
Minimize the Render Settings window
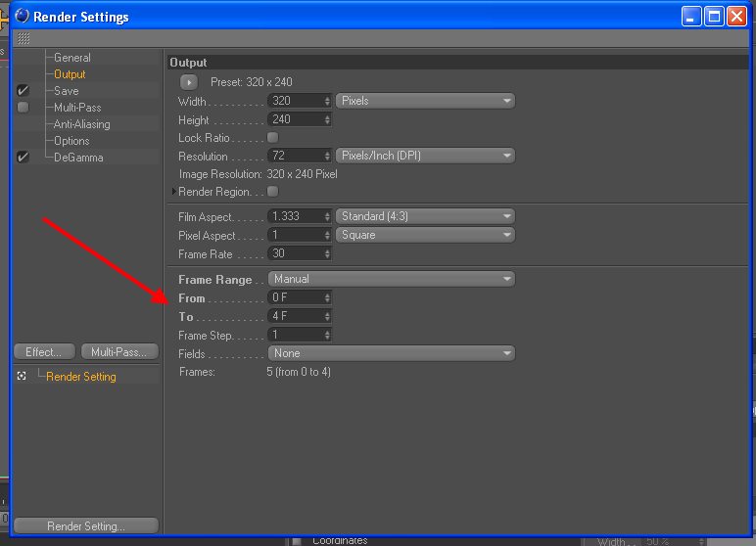coord(691,17)
